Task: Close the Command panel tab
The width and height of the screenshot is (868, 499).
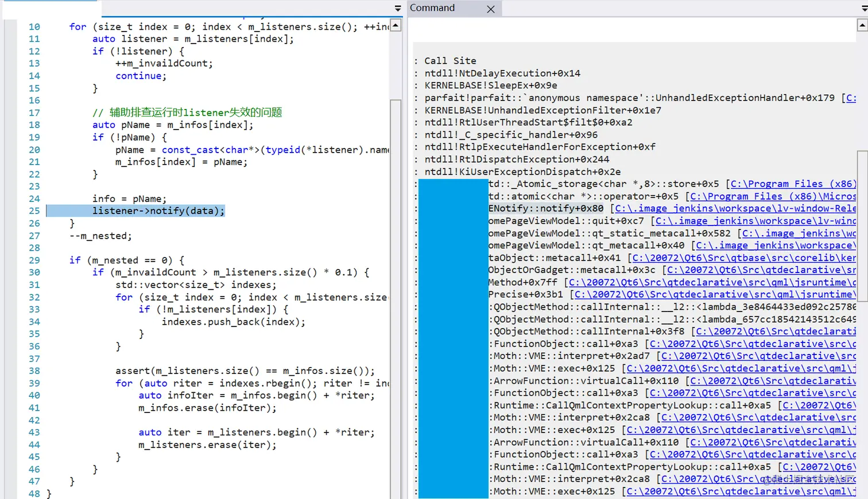Action: 491,9
